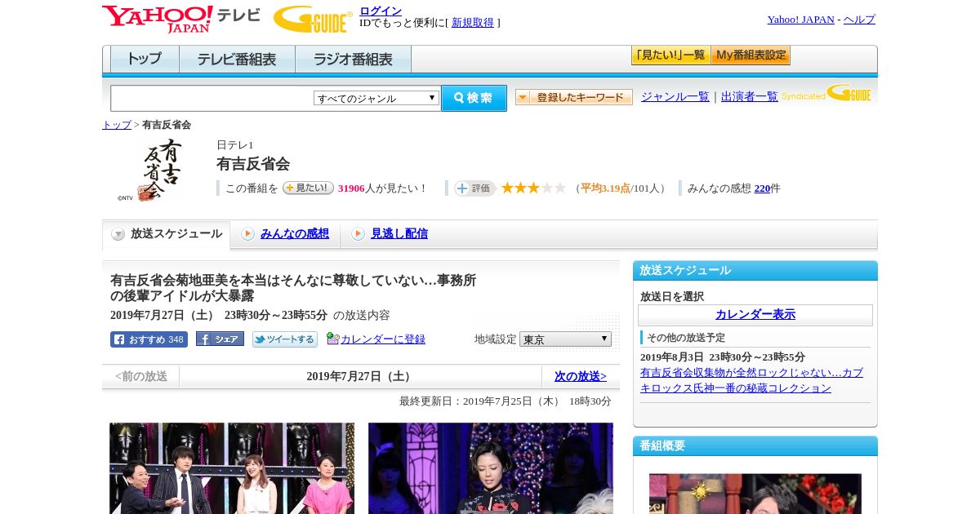
Task: Open the カレンダーに登録 link
Action: [x=383, y=339]
